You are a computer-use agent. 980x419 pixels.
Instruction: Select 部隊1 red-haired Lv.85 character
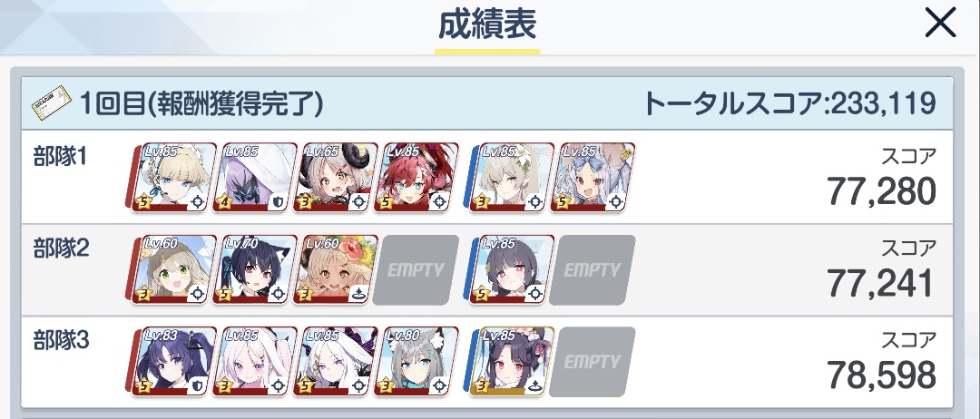click(416, 178)
